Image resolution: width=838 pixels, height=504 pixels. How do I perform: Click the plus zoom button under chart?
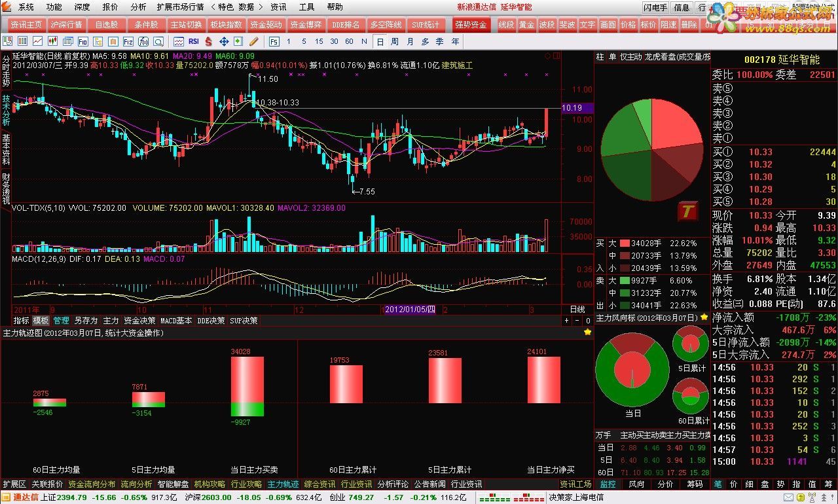coord(567,321)
